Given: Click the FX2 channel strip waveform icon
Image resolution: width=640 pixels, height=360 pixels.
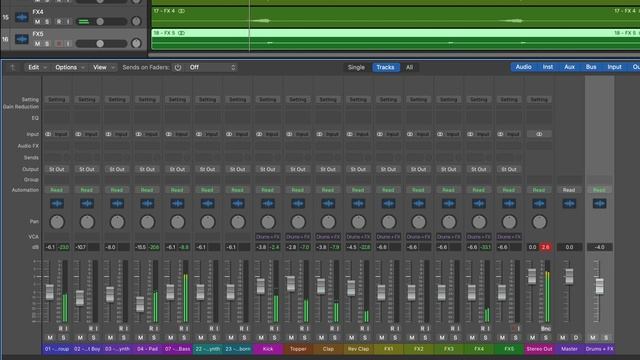Looking at the screenshot, I should [x=419, y=203].
